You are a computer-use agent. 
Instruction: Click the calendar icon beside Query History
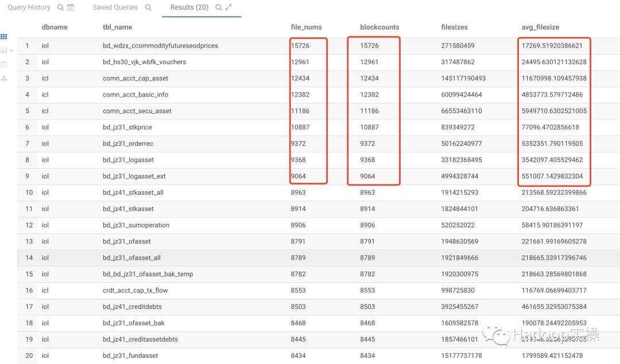(71, 8)
